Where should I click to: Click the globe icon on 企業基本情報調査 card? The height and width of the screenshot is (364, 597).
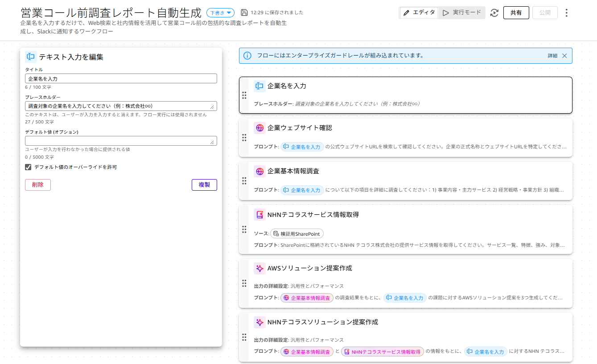point(259,171)
